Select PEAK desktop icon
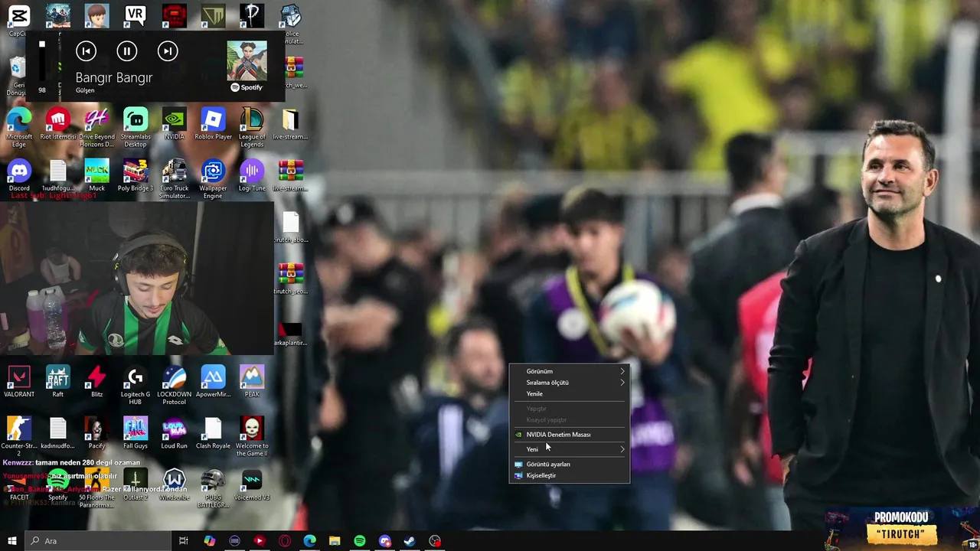 [x=252, y=381]
